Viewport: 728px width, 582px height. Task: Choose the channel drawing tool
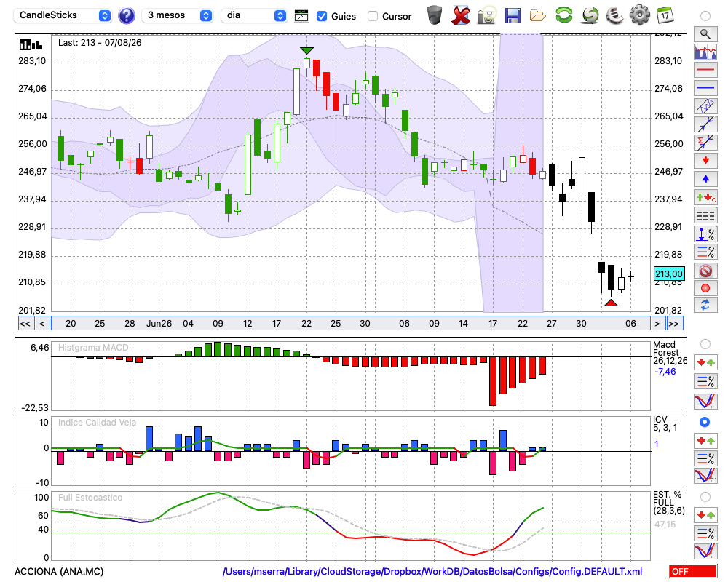705,105
